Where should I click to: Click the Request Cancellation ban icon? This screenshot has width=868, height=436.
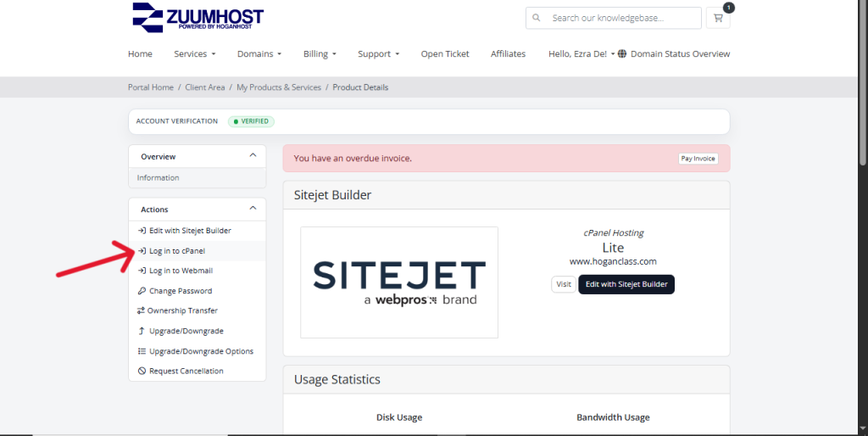tap(142, 372)
